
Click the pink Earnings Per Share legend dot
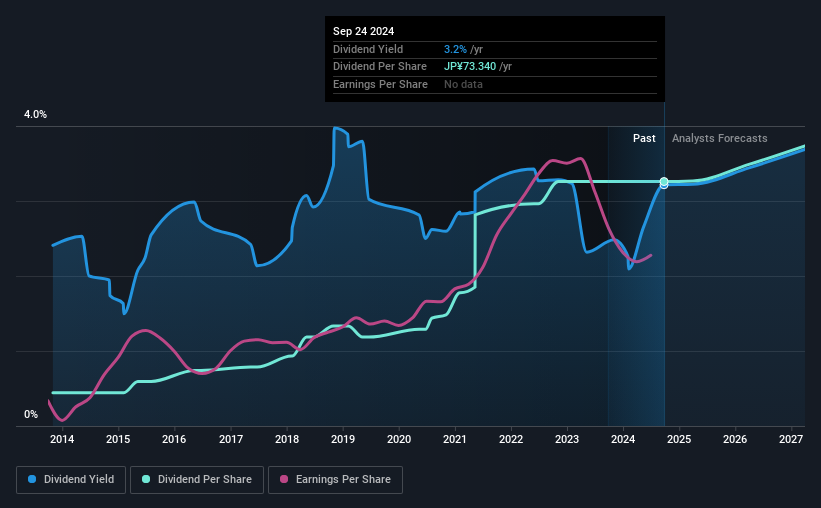[x=284, y=479]
